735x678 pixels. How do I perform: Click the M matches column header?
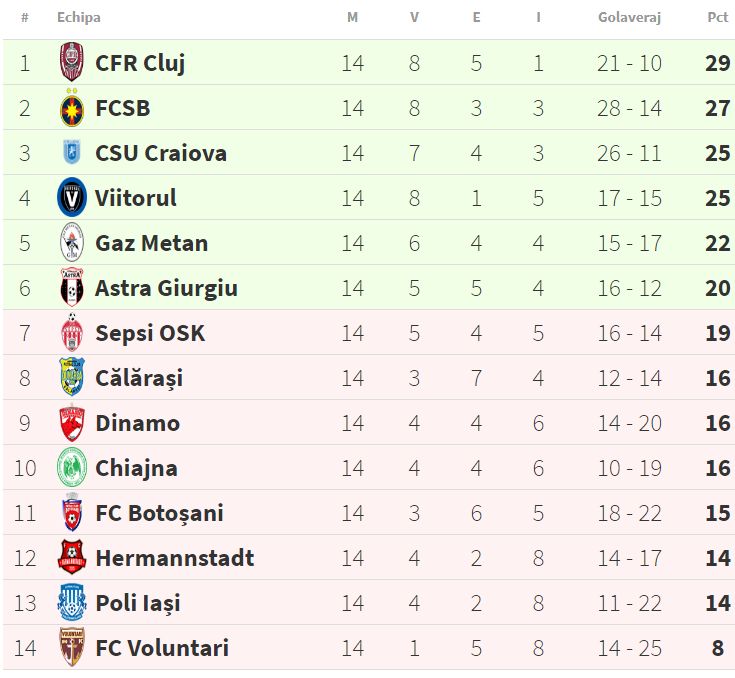352,17
